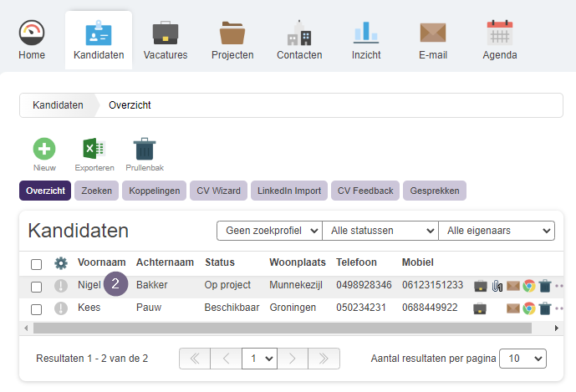Go to the first results page
The image size is (576, 392).
click(195, 359)
